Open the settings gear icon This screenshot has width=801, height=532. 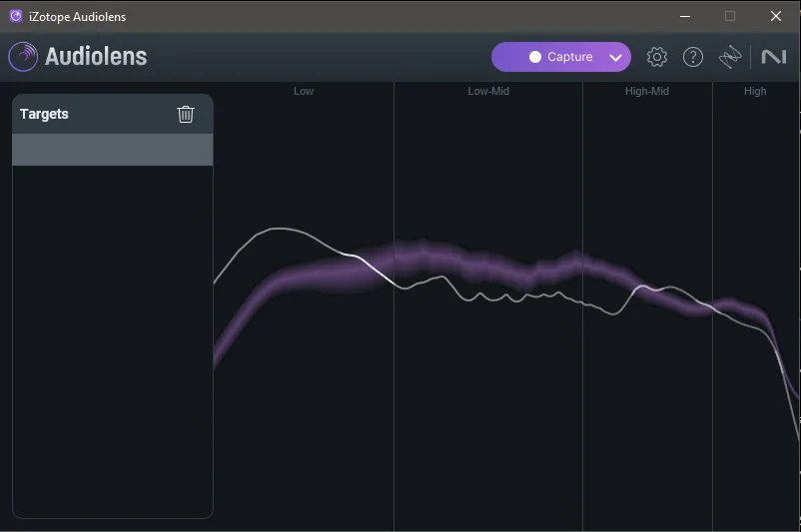point(657,57)
